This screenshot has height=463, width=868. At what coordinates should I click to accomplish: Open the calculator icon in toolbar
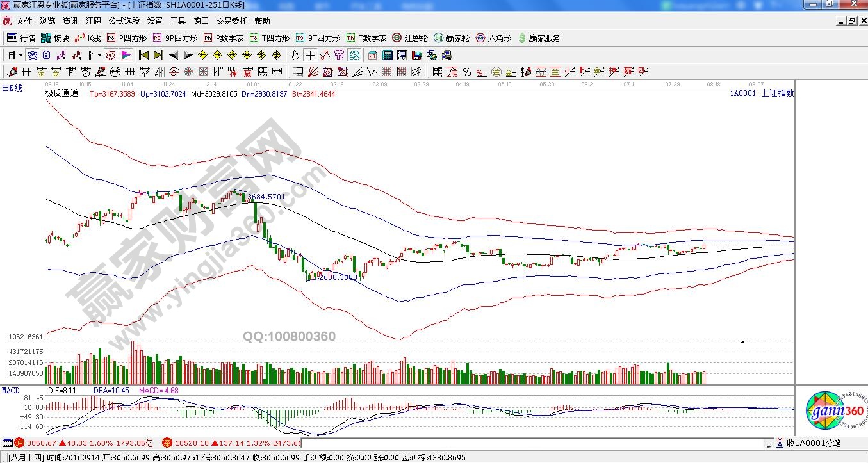[x=387, y=55]
